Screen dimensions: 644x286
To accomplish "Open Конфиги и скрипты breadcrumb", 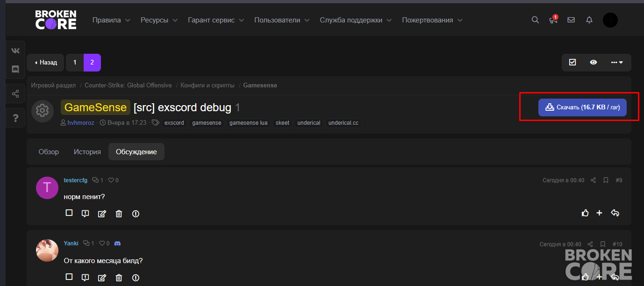I will coord(208,86).
